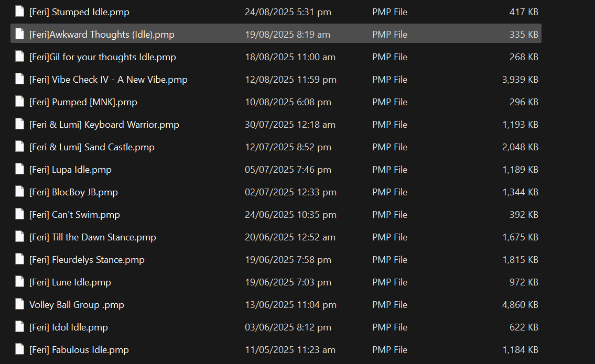
Task: Click the Till the Dawn Stance.pmp file icon
Action: (x=20, y=237)
